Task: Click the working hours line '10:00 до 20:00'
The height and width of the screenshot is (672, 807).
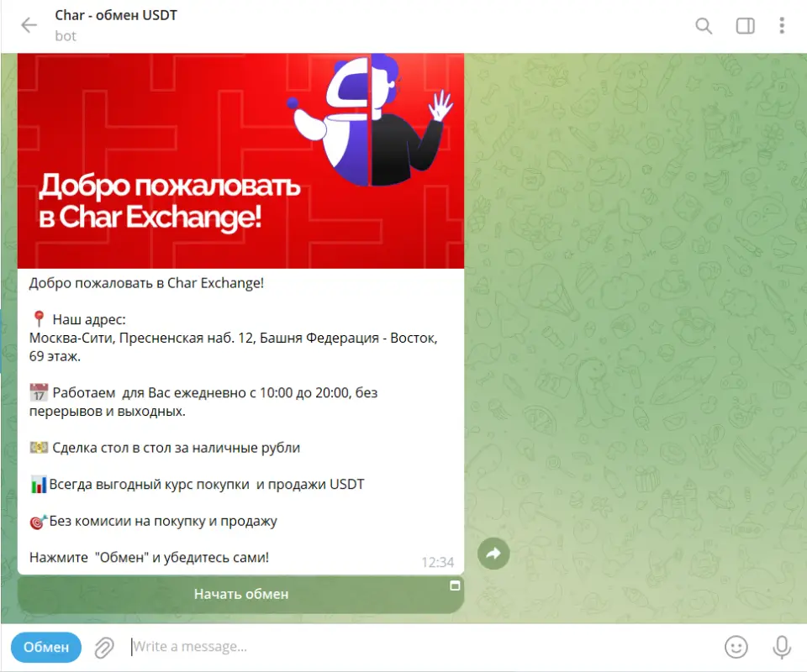Action: (x=304, y=393)
